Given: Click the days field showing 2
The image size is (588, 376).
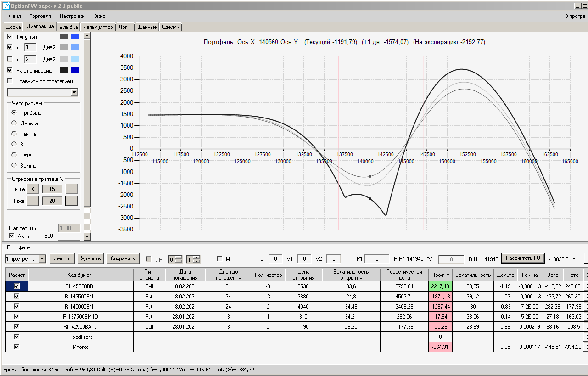Looking at the screenshot, I should (x=30, y=59).
